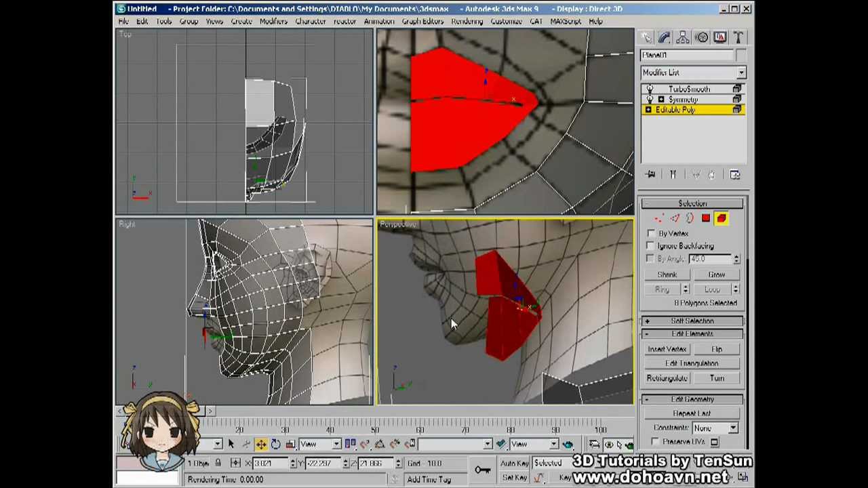
Task: Toggle absolute/offset transform type-in icon
Action: click(x=235, y=463)
